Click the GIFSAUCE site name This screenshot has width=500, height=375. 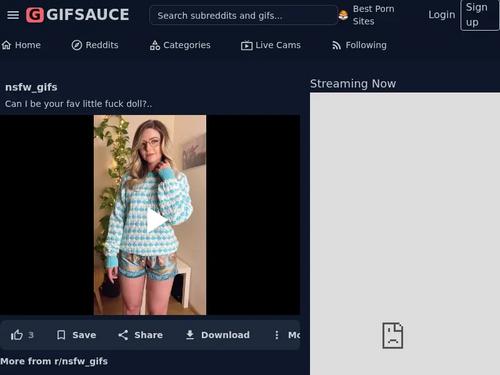88,15
